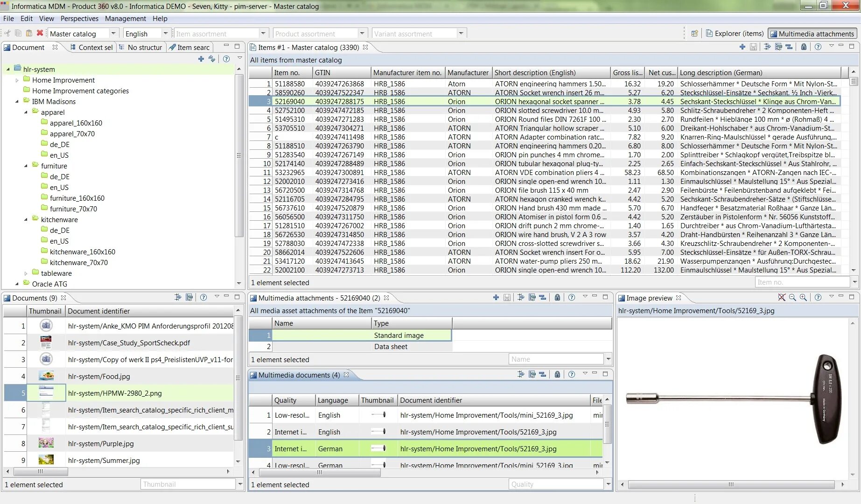
Task: Click the paste clipboard toolbar icon
Action: pyautogui.click(x=29, y=33)
